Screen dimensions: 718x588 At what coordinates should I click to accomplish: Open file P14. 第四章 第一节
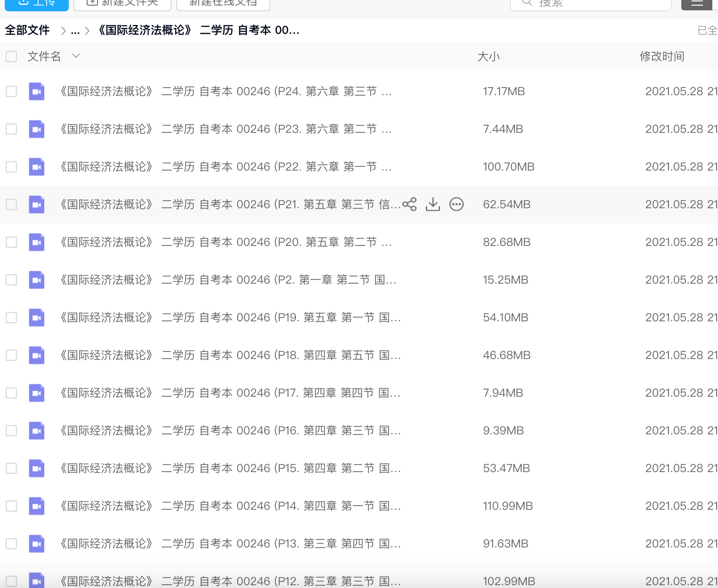229,506
